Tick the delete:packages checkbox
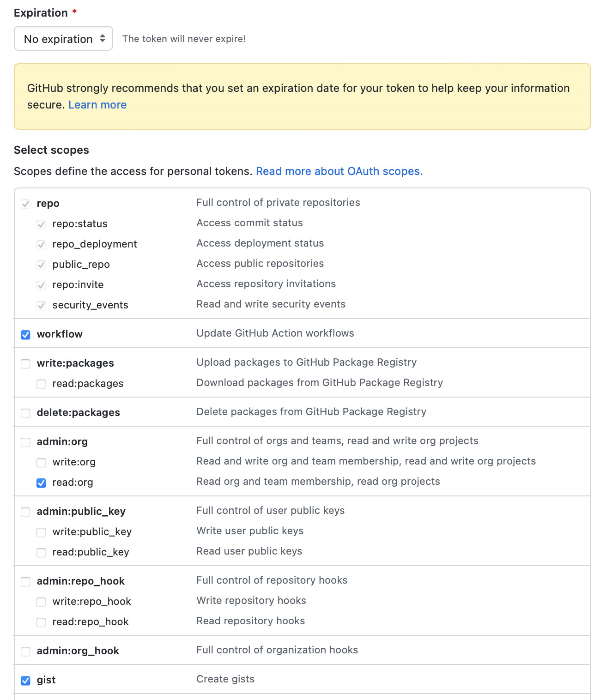The image size is (594, 700). point(26,413)
